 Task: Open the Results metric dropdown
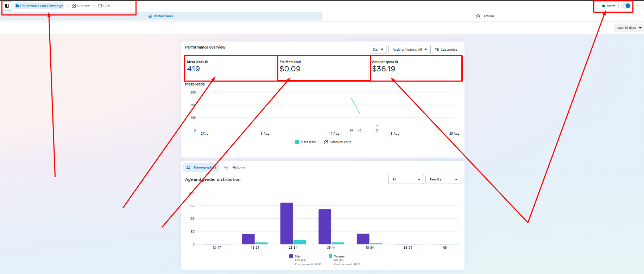tap(443, 179)
